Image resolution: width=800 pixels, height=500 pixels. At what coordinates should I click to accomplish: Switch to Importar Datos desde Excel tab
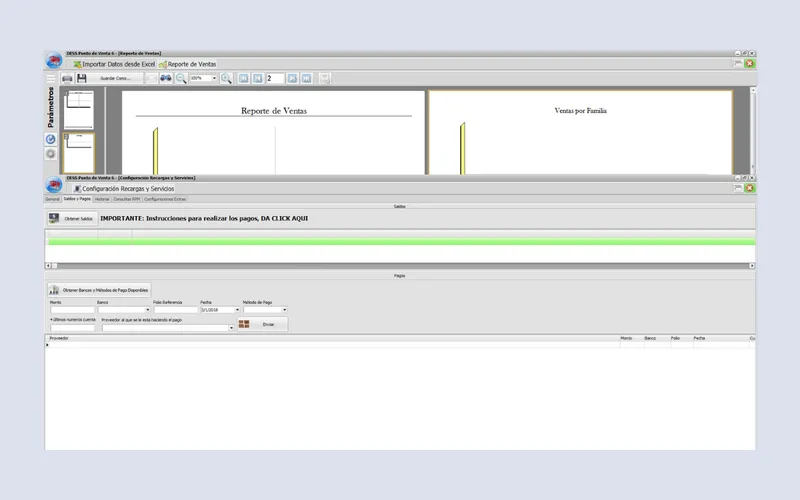(x=114, y=64)
